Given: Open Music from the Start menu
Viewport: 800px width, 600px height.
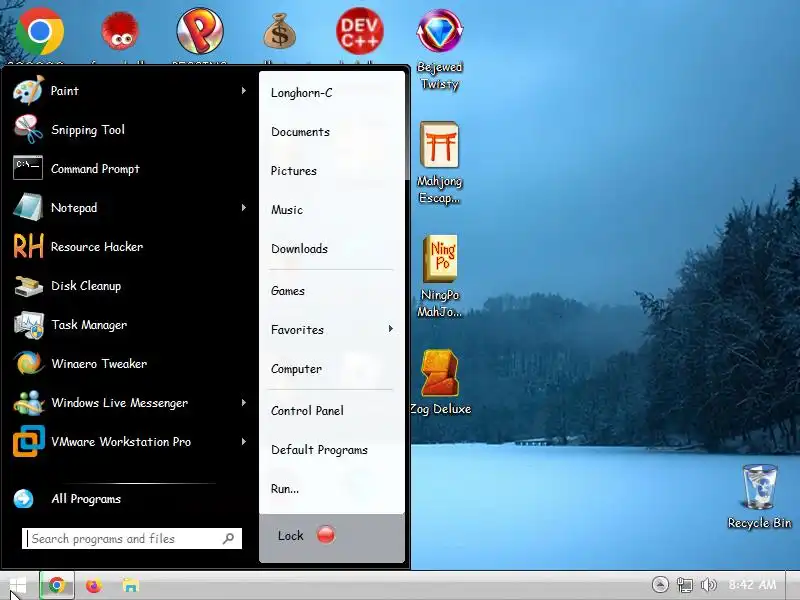Looking at the screenshot, I should 287,209.
